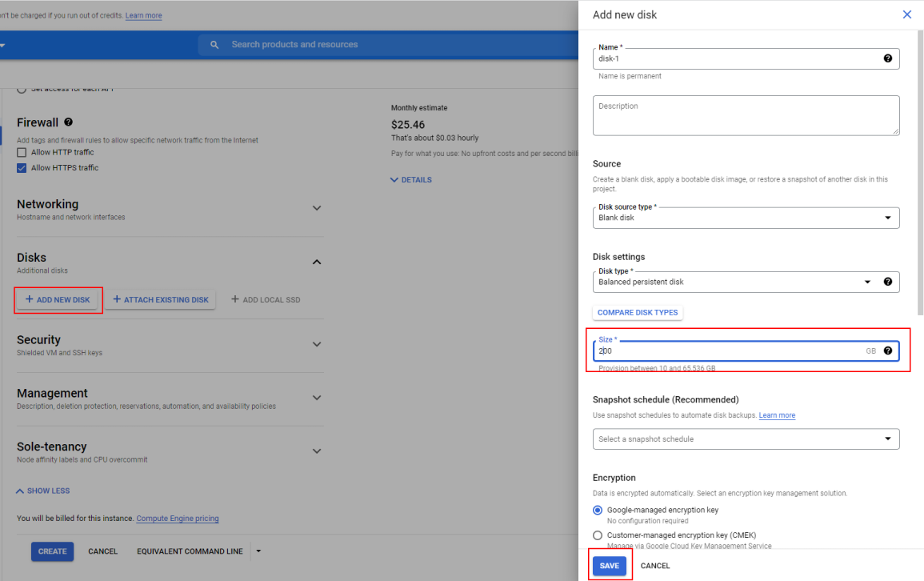This screenshot has height=581, width=924.
Task: Click plus icon on Attach Existing Disk
Action: [117, 299]
